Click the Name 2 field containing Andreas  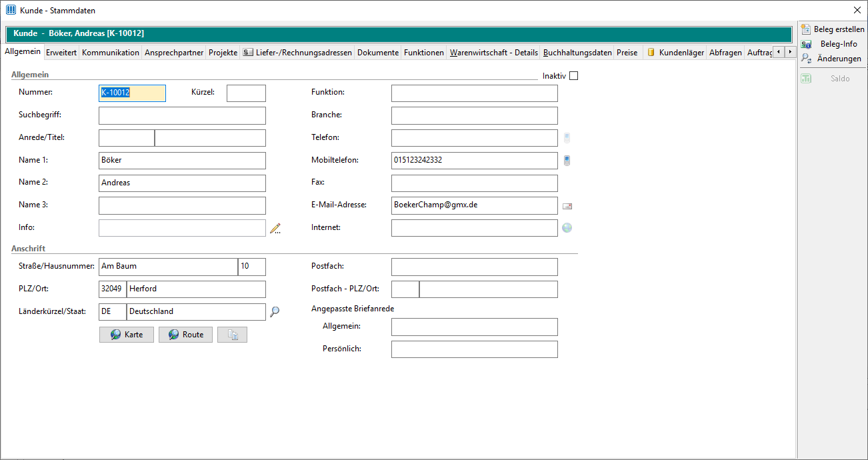pos(182,183)
